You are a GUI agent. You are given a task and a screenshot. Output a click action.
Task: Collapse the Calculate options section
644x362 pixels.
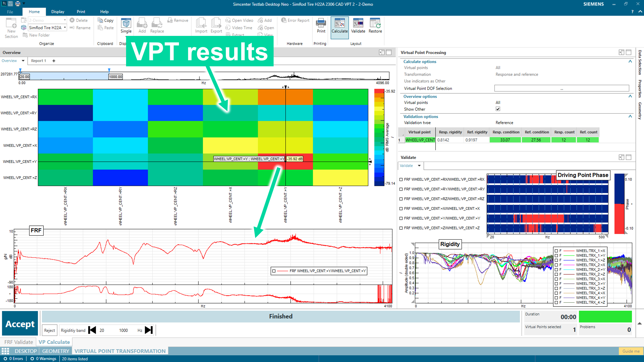[630, 61]
